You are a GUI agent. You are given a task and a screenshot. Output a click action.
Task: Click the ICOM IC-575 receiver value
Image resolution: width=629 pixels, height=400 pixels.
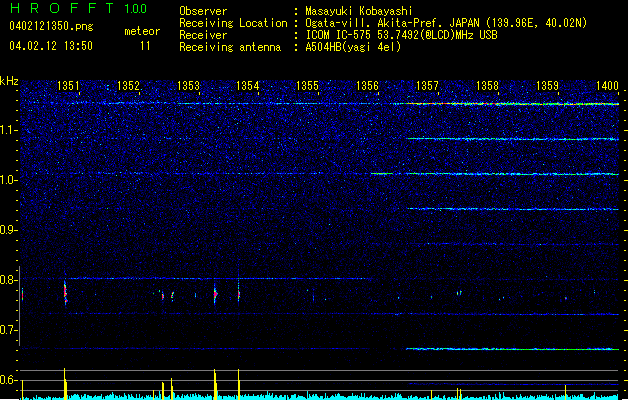[x=402, y=35]
